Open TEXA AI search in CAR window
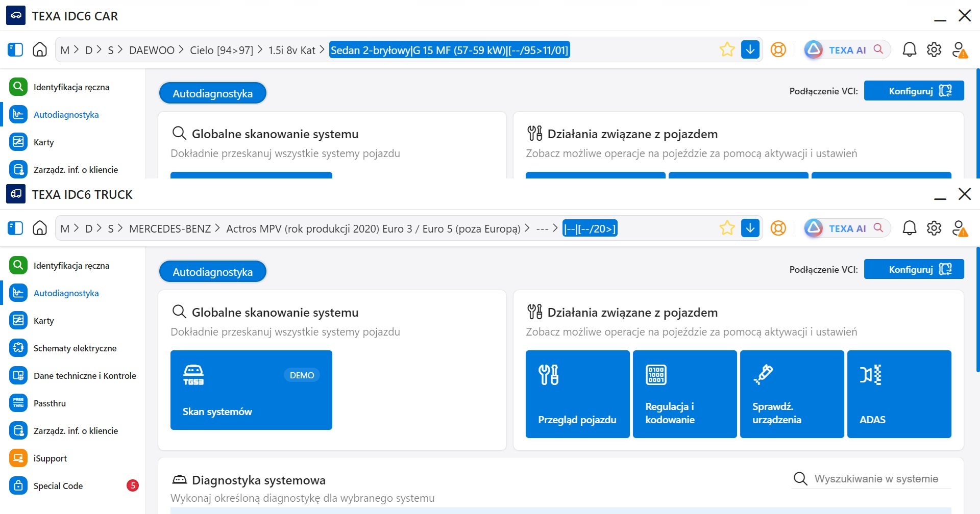The image size is (980, 514). click(847, 49)
